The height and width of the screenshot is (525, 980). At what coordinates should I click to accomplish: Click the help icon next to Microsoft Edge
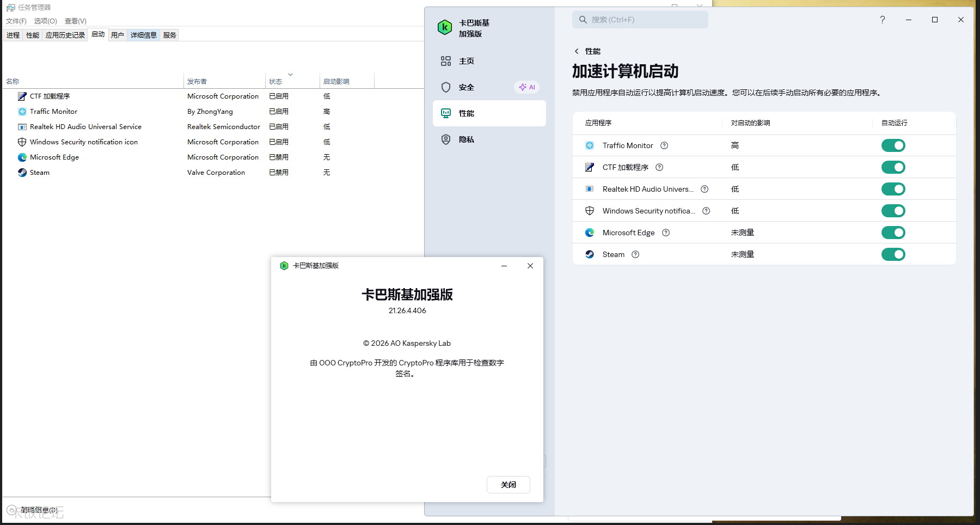[666, 233]
